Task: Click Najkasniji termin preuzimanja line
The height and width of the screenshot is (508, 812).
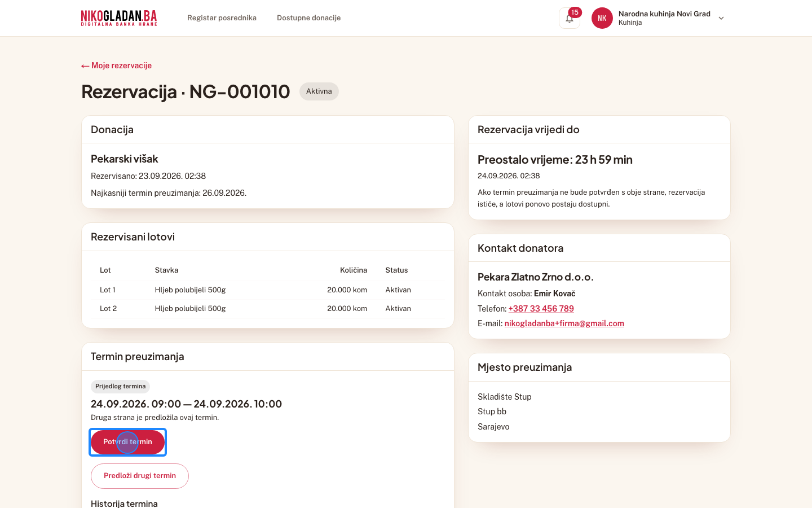Action: 169,193
